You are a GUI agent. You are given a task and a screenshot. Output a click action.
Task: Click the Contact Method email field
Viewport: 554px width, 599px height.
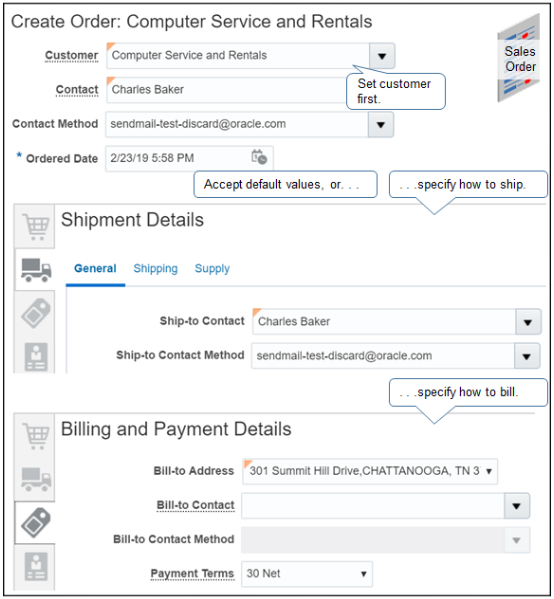(x=237, y=125)
